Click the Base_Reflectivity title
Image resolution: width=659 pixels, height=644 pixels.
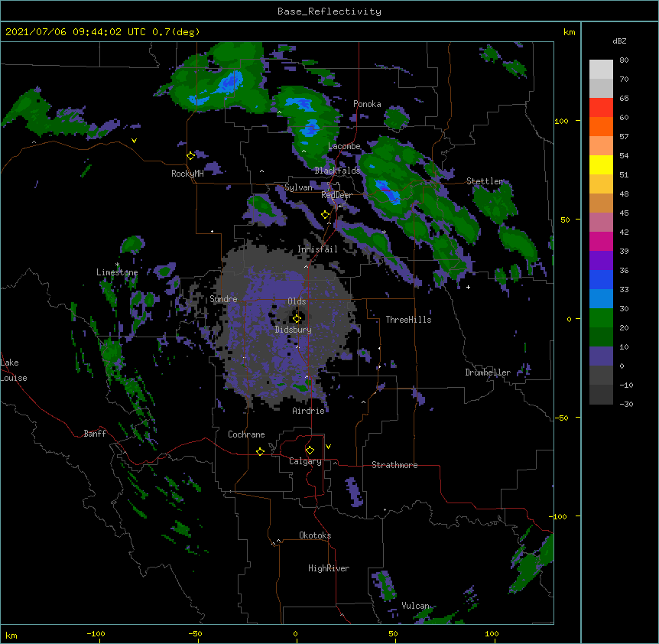pyautogui.click(x=329, y=11)
